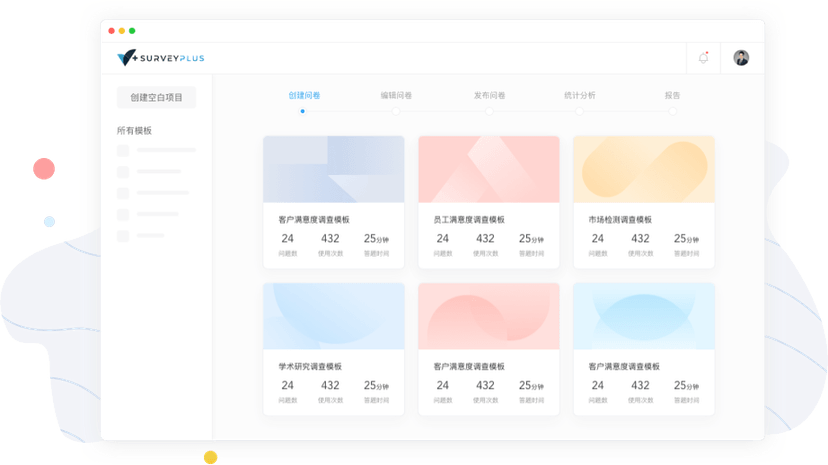This screenshot has height=465, width=828.
Task: Open the 员工满意度调查模板 pink triangle thumbnail
Action: (x=488, y=169)
